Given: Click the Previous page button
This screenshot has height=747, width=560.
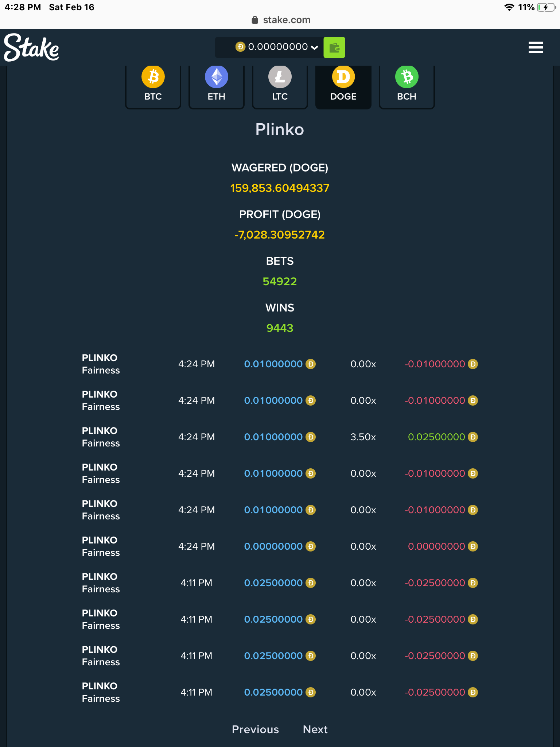Looking at the screenshot, I should coord(255,729).
